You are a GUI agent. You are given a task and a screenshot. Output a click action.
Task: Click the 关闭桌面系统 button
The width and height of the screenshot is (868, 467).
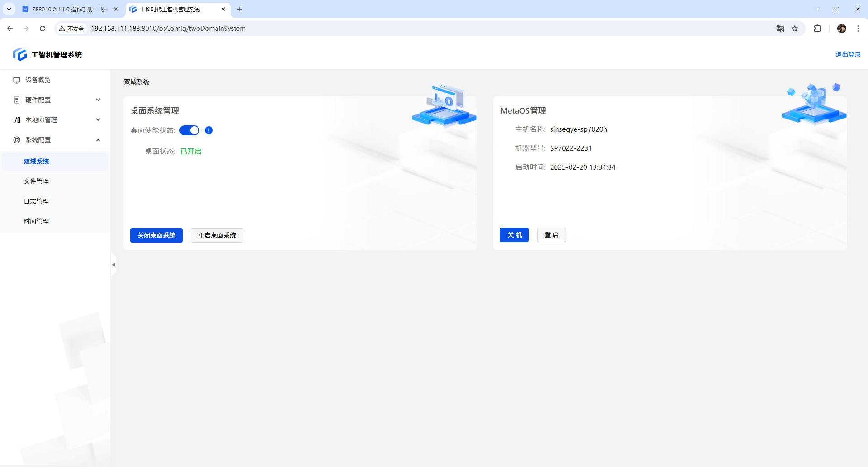click(156, 235)
